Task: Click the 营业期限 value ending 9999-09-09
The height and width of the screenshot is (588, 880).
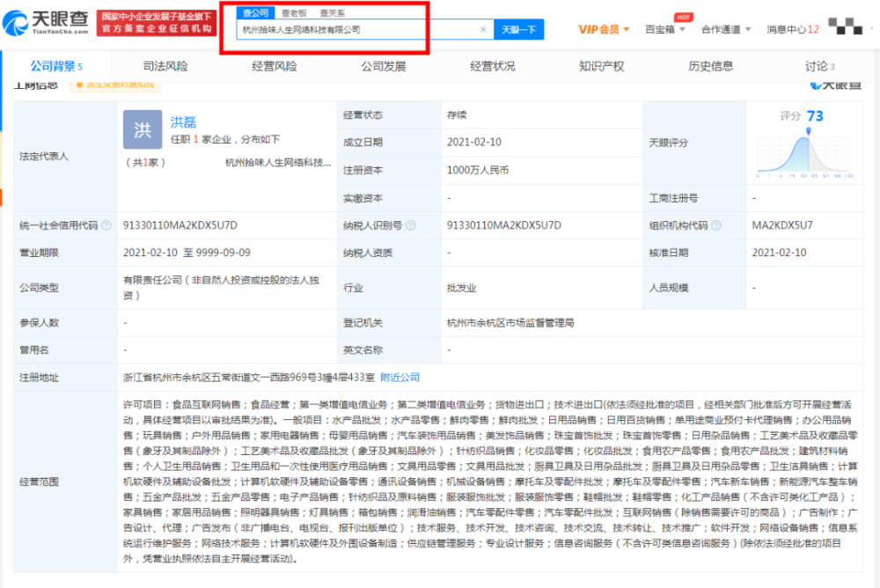Action: 187,253
